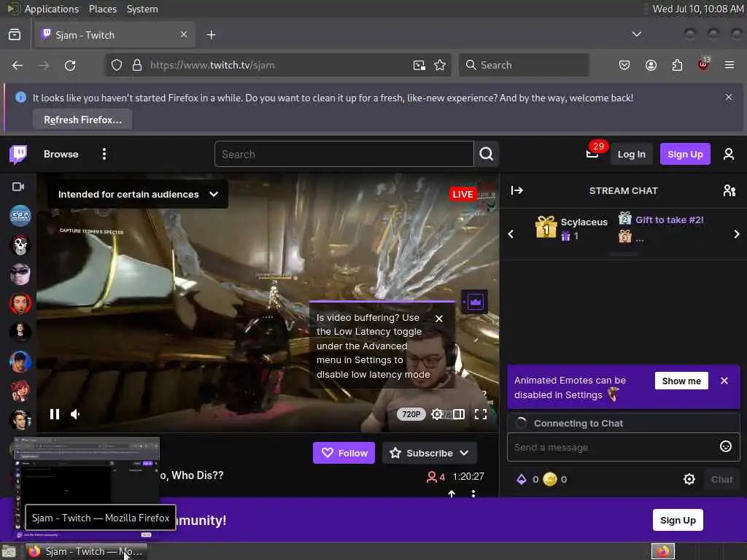Screen dimensions: 747x560
Task: Click the Scylaceus top gifter entry
Action: coord(572,227)
